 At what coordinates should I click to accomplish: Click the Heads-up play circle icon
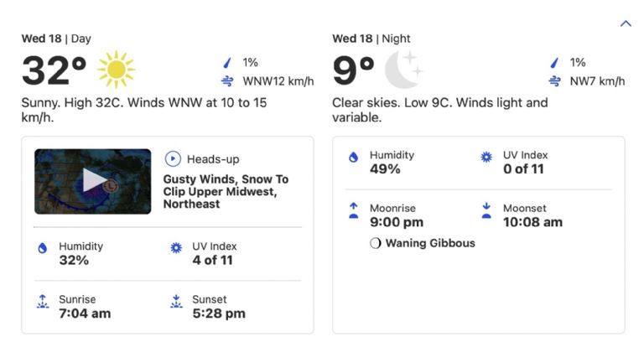coord(173,158)
